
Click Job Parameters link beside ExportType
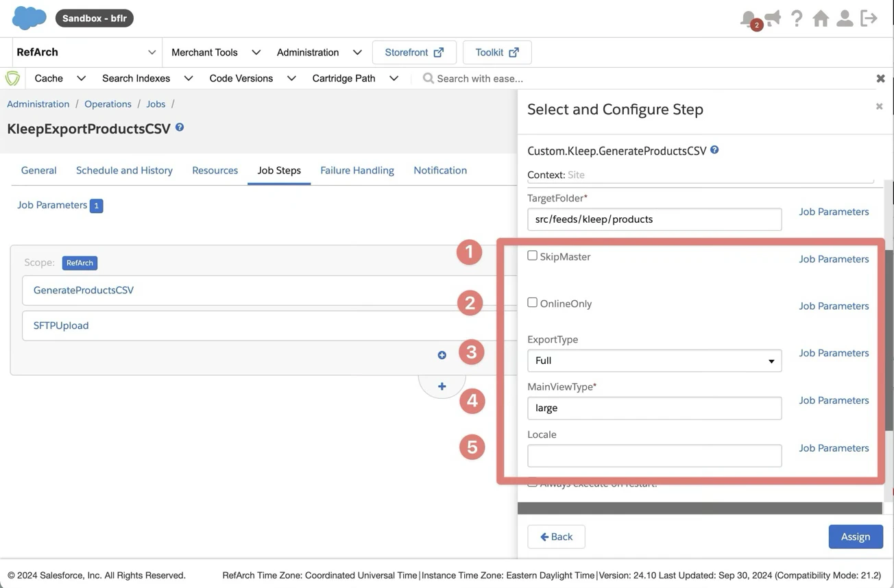(x=834, y=353)
